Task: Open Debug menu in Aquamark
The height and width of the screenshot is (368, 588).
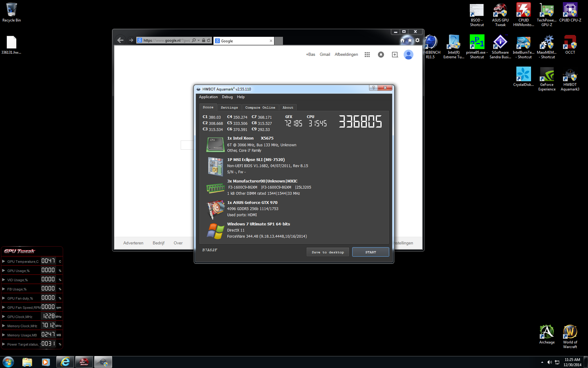Action: (227, 97)
